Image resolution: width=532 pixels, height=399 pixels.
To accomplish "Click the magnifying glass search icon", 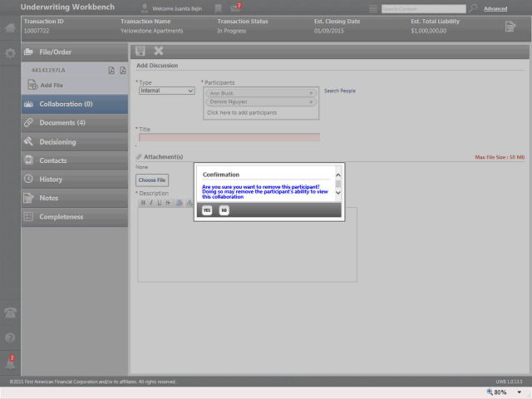I will click(x=473, y=8).
